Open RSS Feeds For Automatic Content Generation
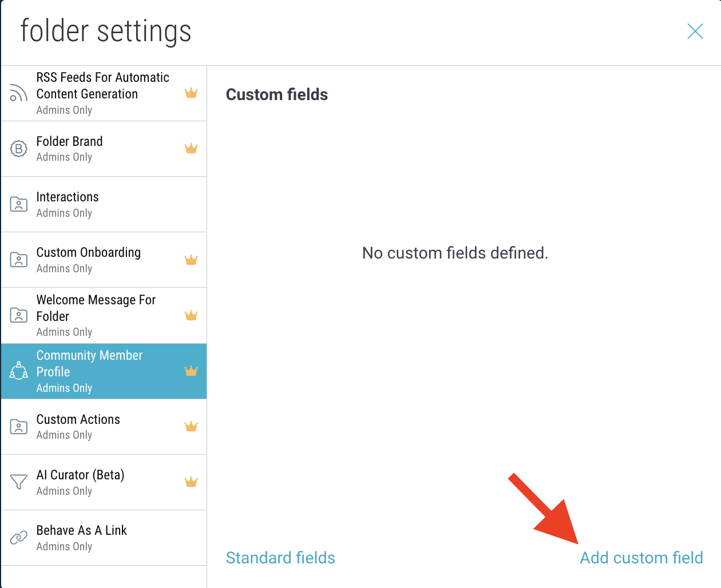This screenshot has width=721, height=588. click(x=104, y=93)
